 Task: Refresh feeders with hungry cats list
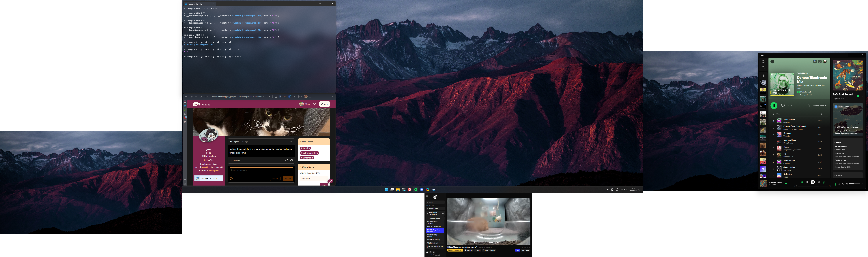point(443,213)
